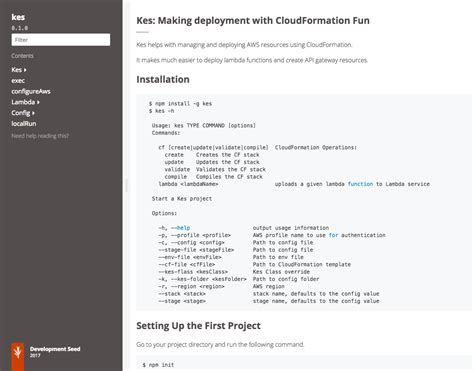The width and height of the screenshot is (474, 371).
Task: Open the configureAws entry in contents
Action: pyautogui.click(x=31, y=91)
